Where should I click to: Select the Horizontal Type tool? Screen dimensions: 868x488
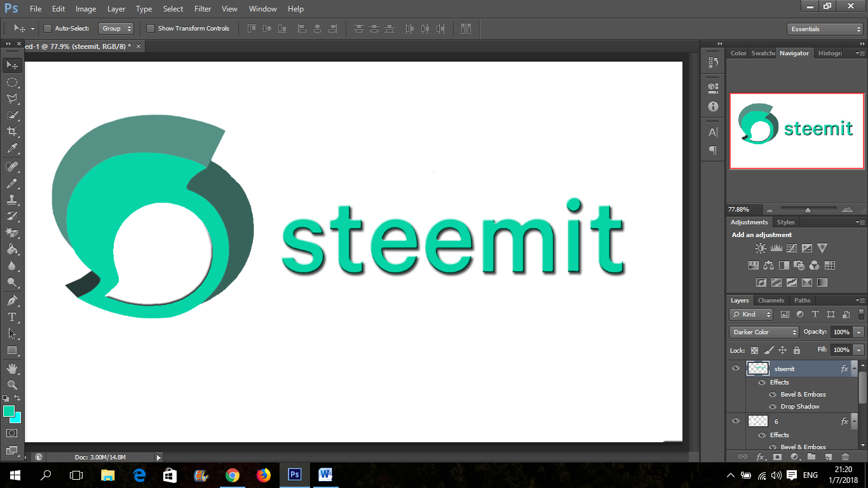12,316
